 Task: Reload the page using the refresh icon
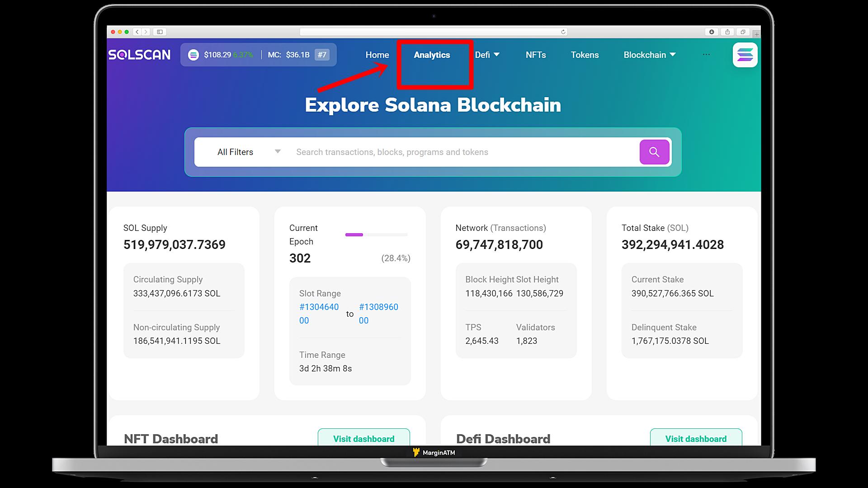click(563, 32)
